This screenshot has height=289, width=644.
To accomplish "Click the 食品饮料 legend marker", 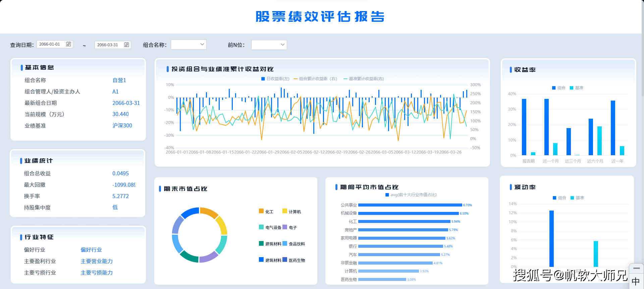I will [285, 243].
